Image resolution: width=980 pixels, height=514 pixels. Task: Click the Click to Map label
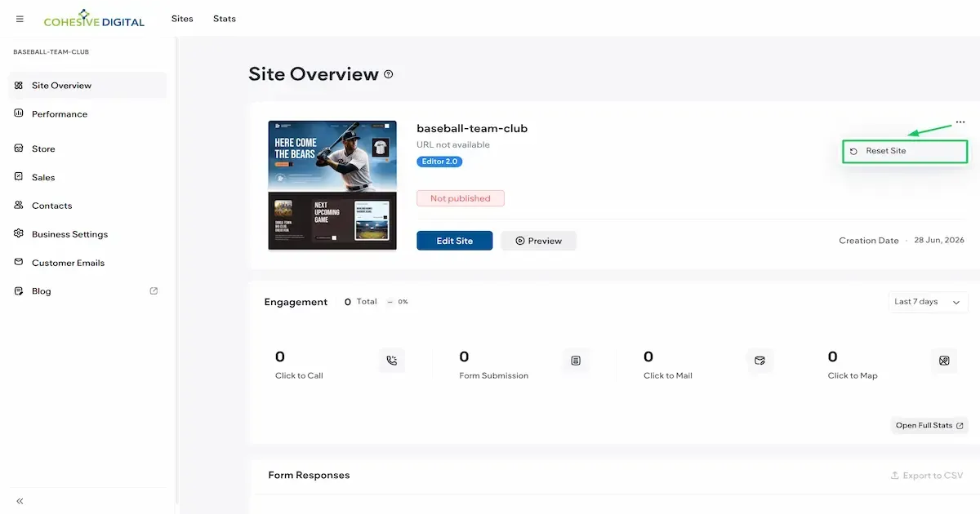[853, 376]
